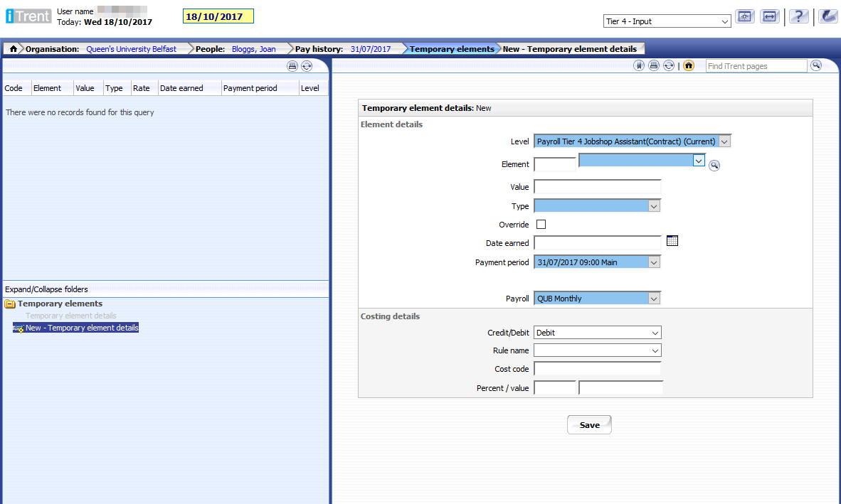Select the Temporary elements breadcrumb tab
841x504 pixels.
451,49
